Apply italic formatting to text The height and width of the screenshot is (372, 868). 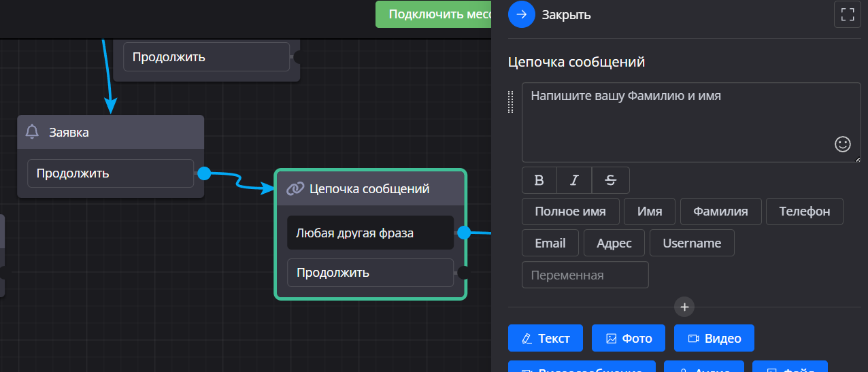[x=575, y=180]
